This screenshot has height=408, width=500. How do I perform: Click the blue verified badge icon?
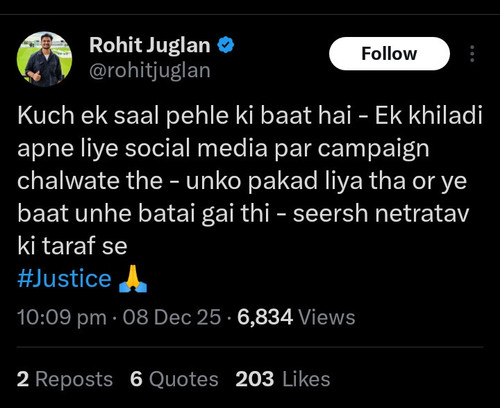pos(226,45)
